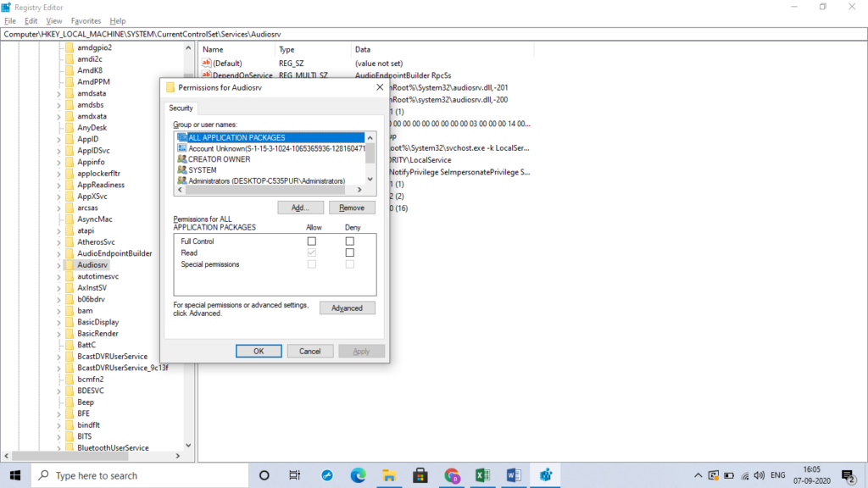Check Deny for Full Control
The height and width of the screenshot is (488, 868).
(x=349, y=241)
